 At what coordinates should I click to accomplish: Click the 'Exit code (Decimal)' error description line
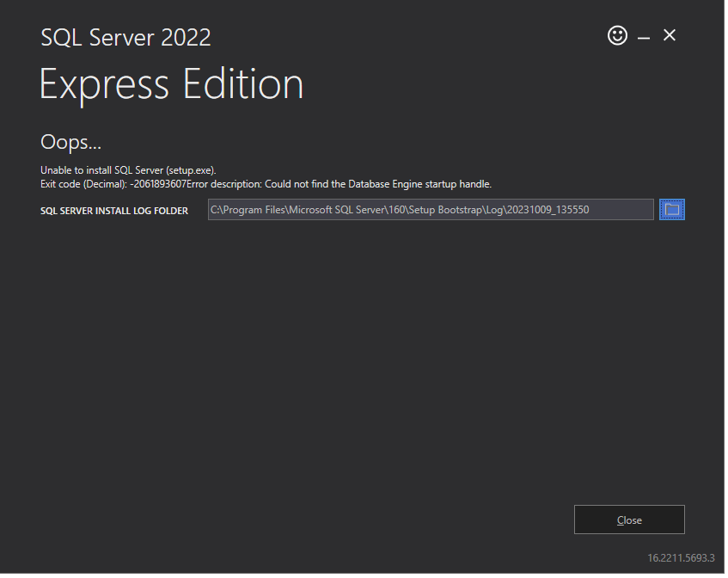click(x=267, y=185)
